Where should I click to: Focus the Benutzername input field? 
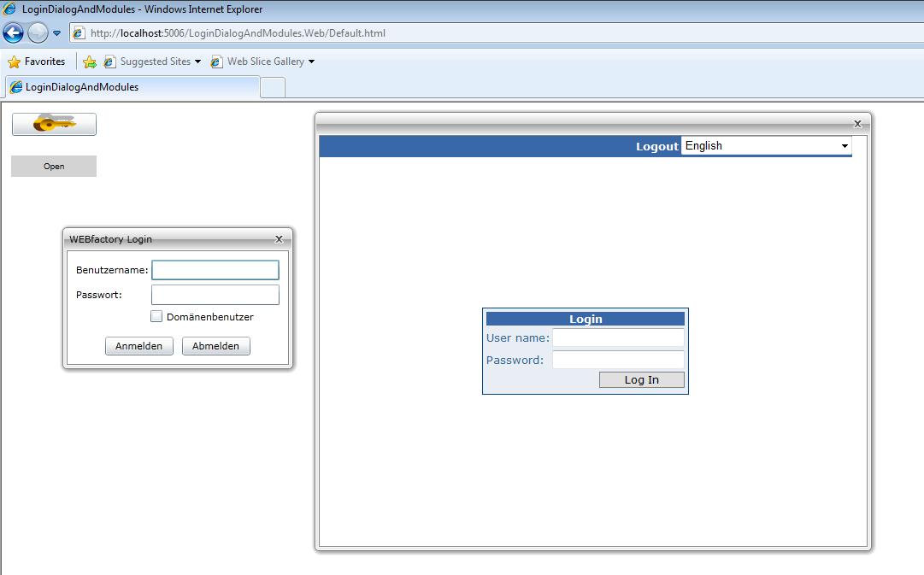point(215,270)
